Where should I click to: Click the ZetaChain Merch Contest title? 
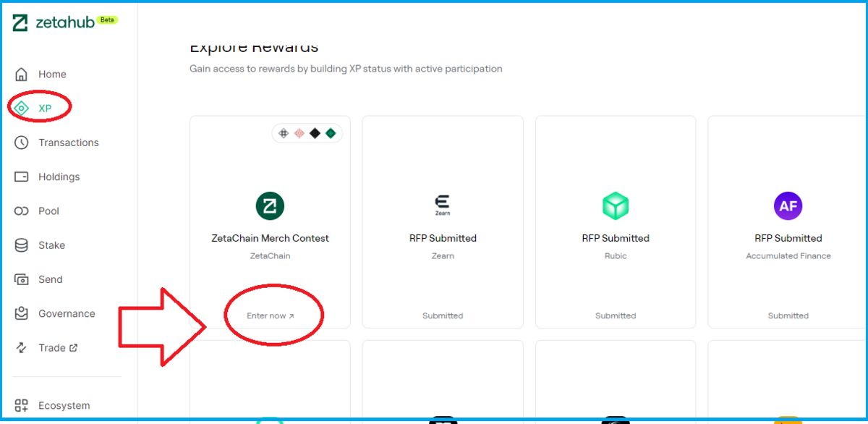click(270, 238)
